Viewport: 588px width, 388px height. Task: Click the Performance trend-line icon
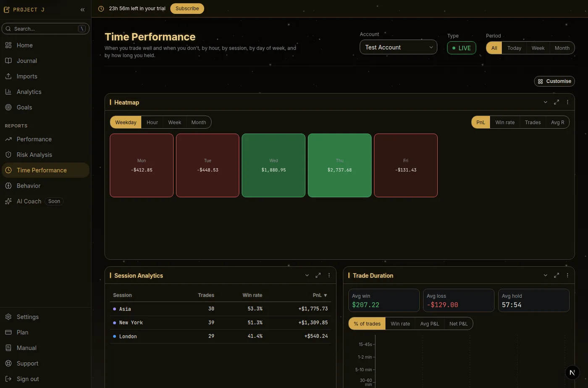click(x=8, y=139)
